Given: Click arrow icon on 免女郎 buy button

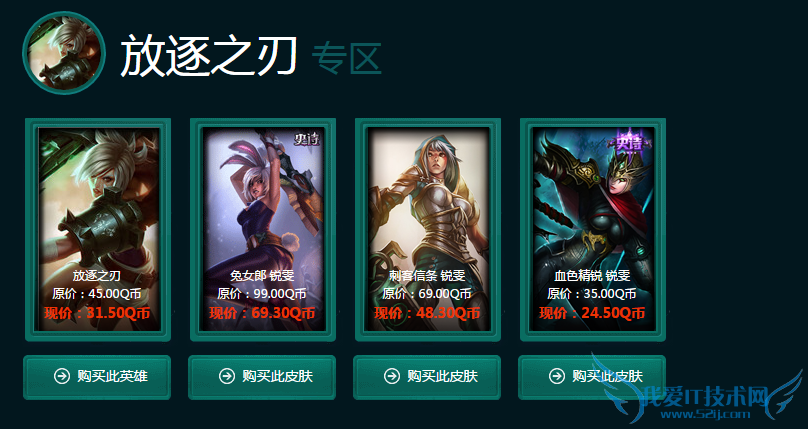Looking at the screenshot, I should [227, 376].
